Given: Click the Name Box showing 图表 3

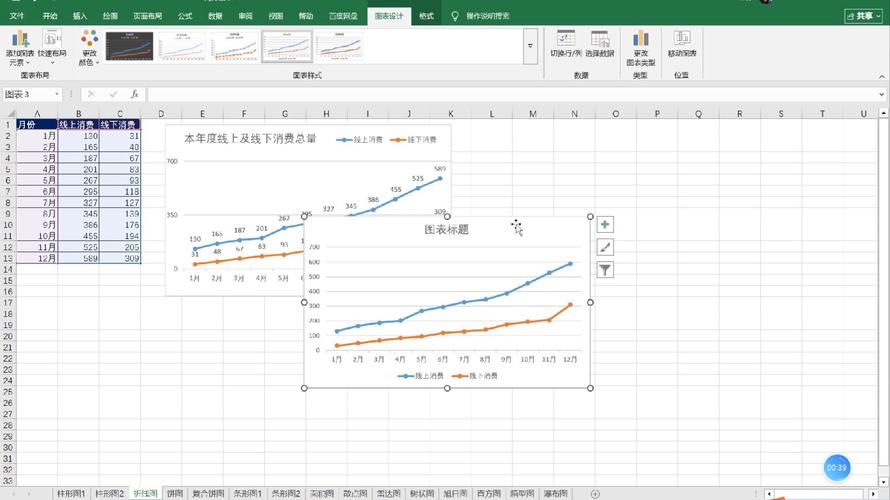Looking at the screenshot, I should (27, 94).
